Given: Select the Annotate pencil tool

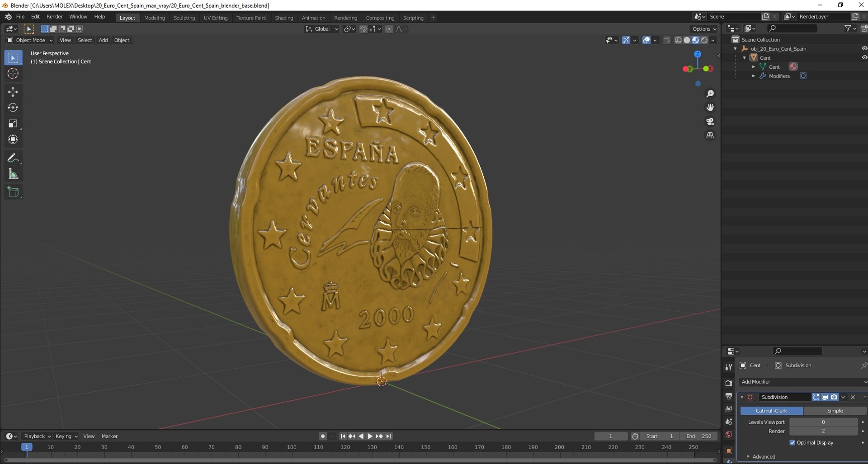Looking at the screenshot, I should [x=13, y=158].
